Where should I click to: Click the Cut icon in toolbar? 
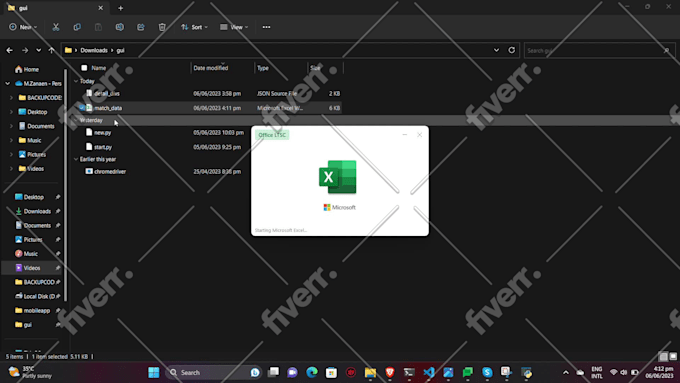click(56, 27)
